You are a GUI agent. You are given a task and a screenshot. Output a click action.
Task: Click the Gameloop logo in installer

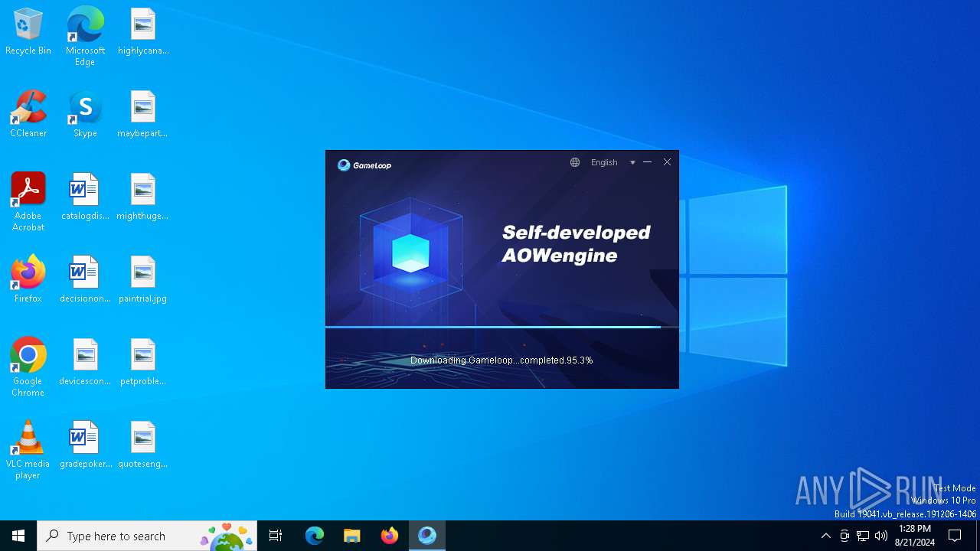[x=364, y=165]
